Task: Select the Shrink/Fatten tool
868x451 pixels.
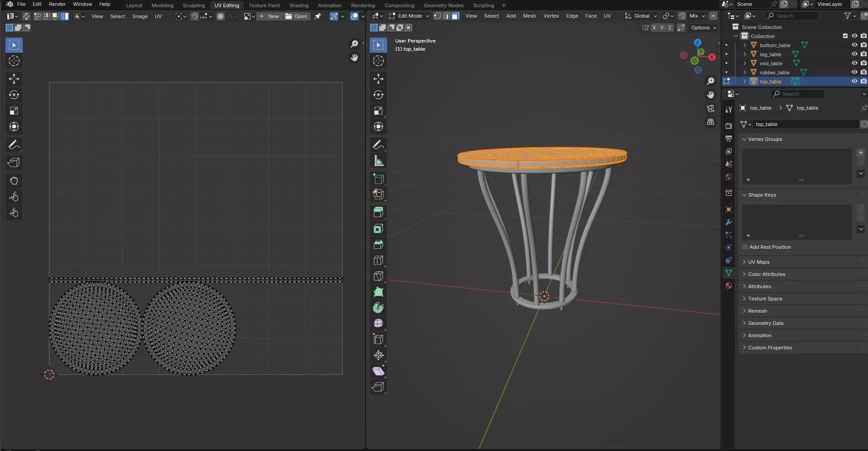Action: pyautogui.click(x=378, y=355)
